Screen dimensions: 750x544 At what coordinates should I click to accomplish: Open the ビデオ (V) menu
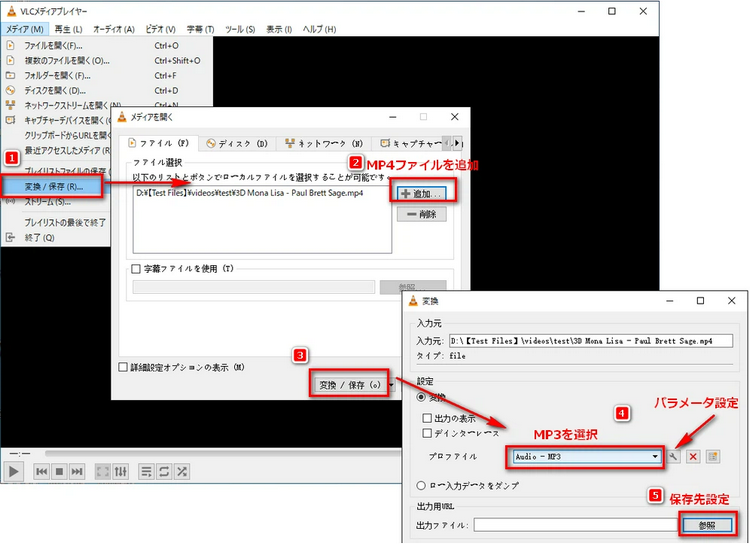coord(160,29)
